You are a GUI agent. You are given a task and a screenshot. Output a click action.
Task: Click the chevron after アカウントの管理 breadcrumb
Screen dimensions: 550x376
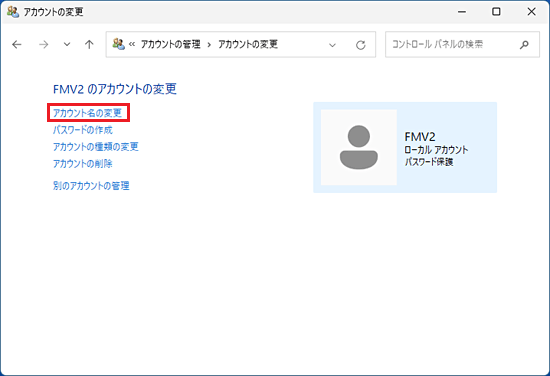pyautogui.click(x=209, y=45)
